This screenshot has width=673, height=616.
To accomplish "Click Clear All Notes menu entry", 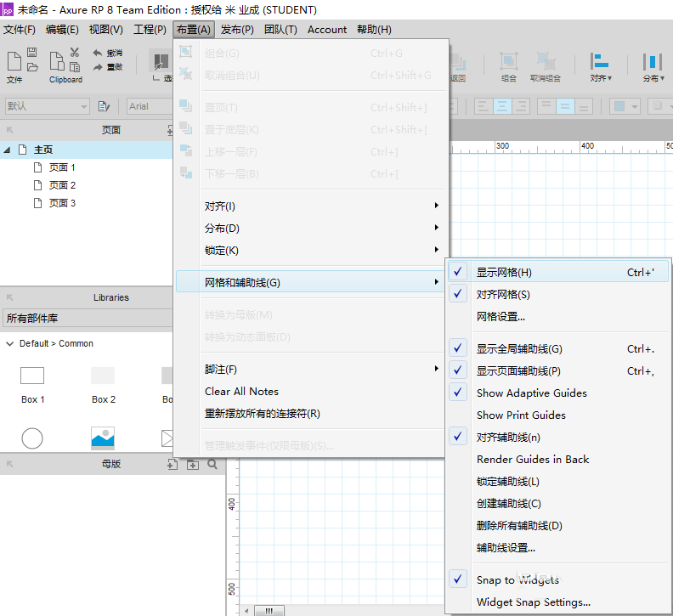I will pyautogui.click(x=241, y=392).
